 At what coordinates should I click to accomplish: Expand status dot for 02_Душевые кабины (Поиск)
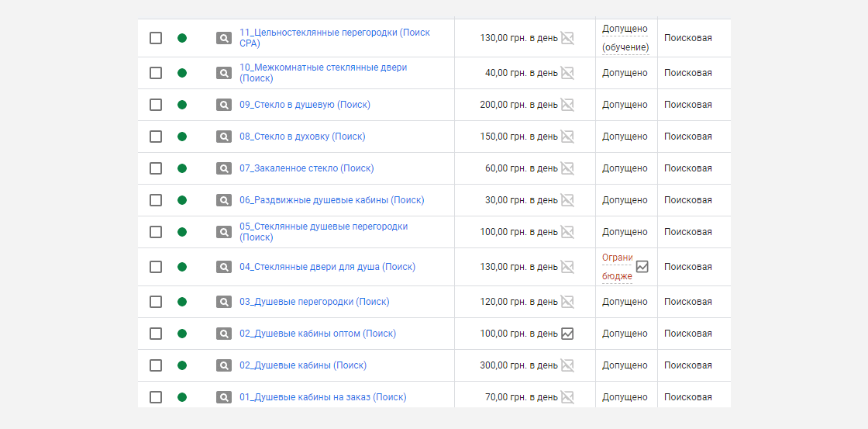point(182,365)
